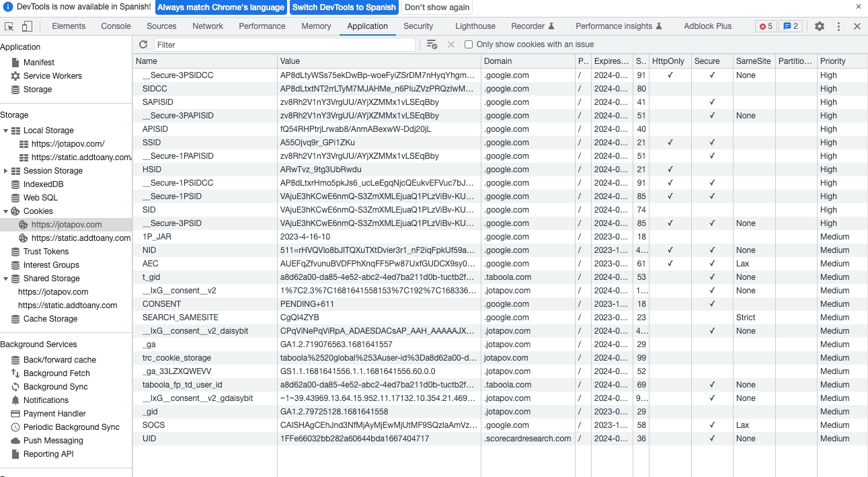Select the UID cookie row
The width and height of the screenshot is (868, 477).
(500, 439)
